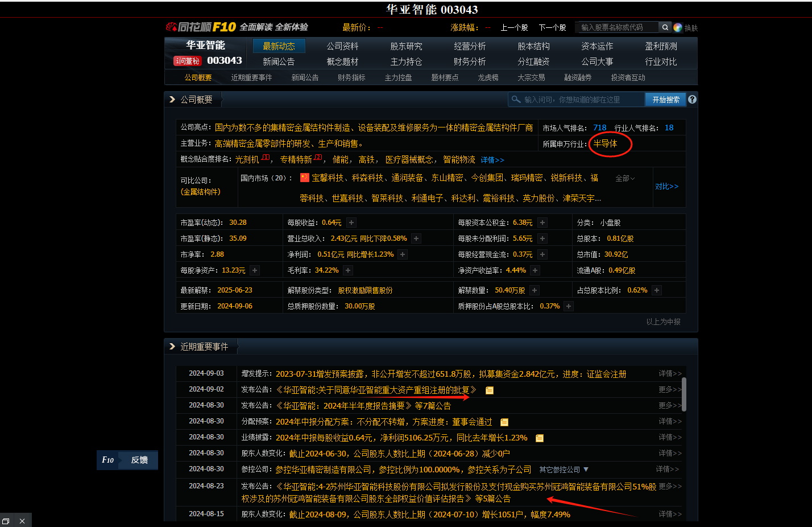Open the 财务分析 tab
The image size is (812, 527).
(470, 61)
